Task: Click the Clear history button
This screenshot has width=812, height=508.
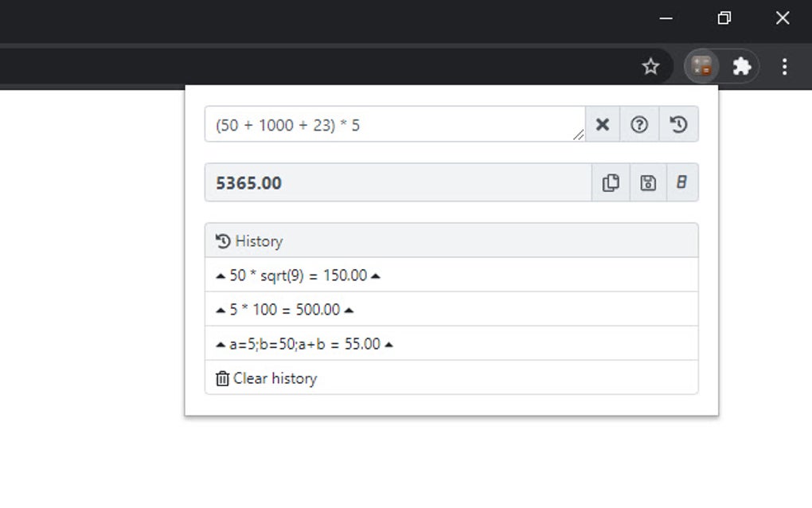Action: (x=267, y=378)
